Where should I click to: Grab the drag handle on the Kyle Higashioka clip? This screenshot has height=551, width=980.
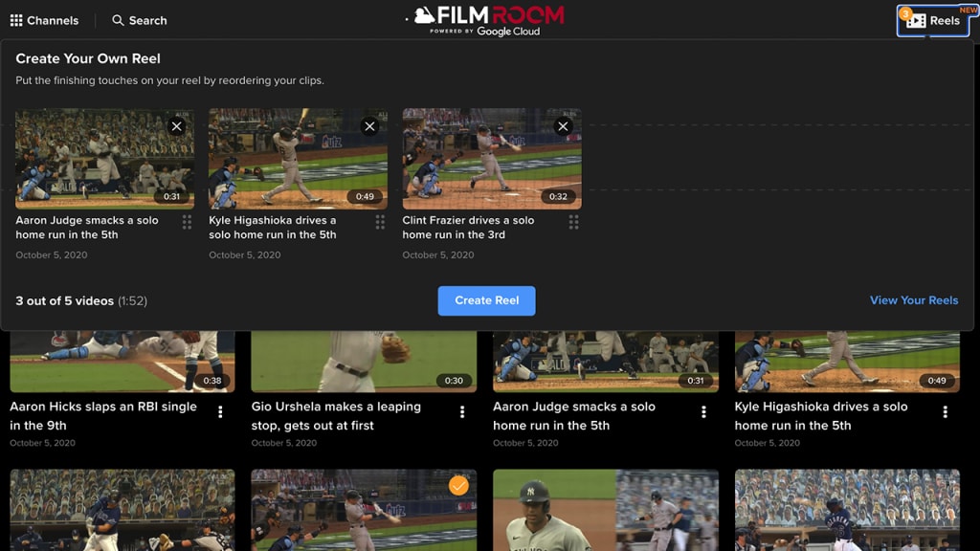(x=378, y=222)
